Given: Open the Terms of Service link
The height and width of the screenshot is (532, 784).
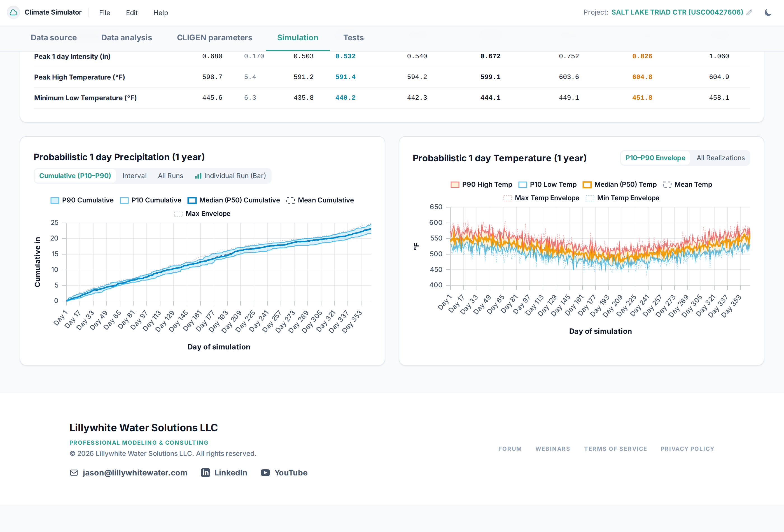Looking at the screenshot, I should click(615, 449).
